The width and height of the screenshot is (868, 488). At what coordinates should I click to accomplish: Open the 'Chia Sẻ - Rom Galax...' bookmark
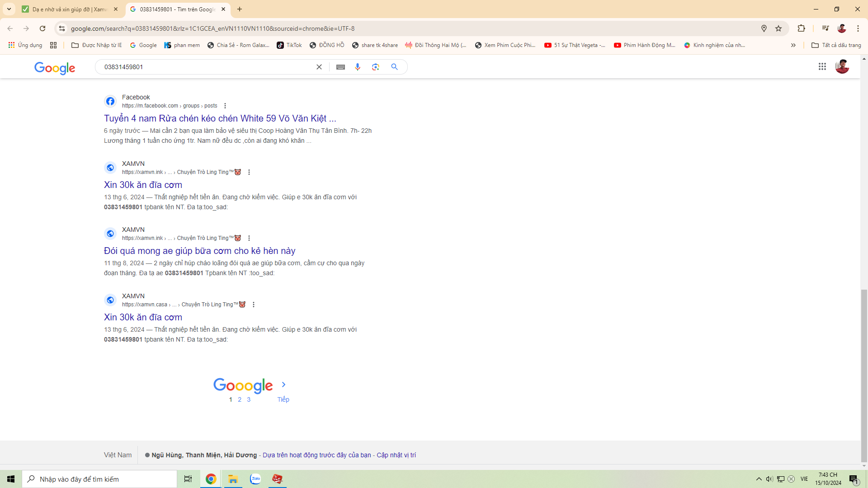238,45
